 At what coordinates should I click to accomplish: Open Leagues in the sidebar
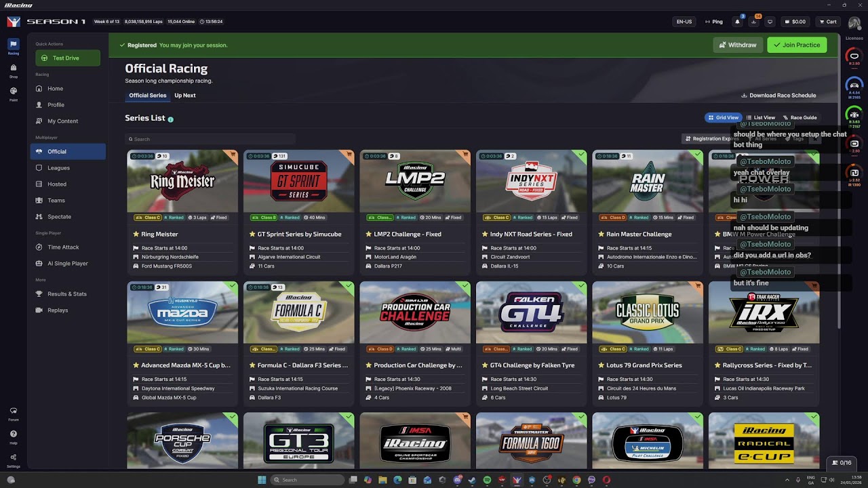(x=68, y=168)
